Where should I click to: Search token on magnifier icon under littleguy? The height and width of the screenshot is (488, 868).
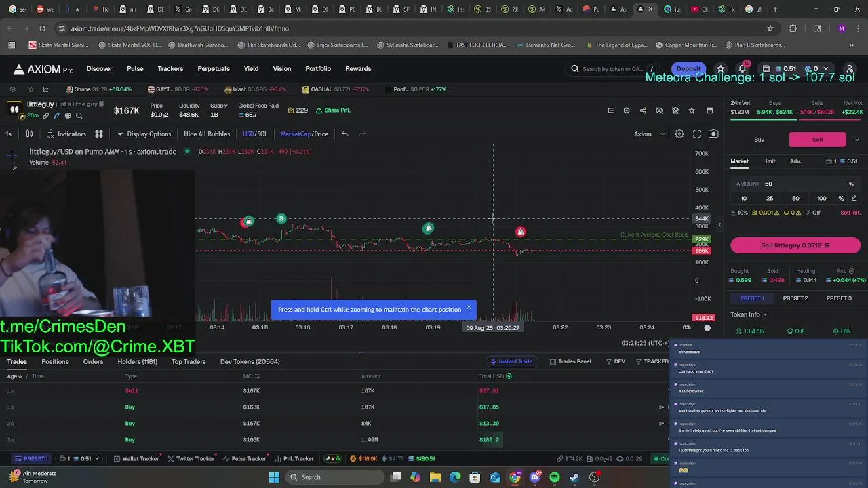[79, 116]
